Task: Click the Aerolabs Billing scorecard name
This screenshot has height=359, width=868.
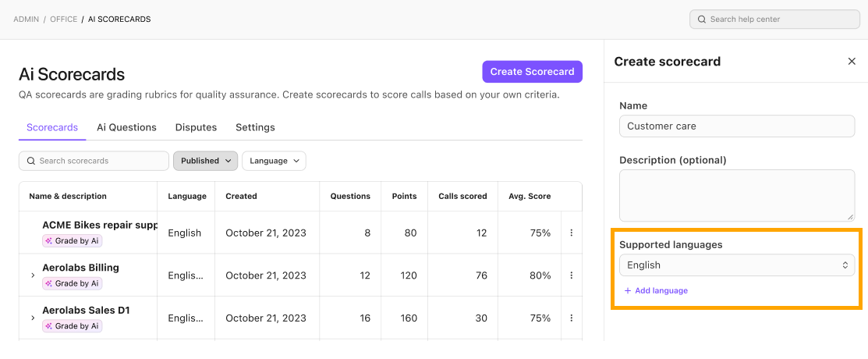Action: tap(81, 268)
